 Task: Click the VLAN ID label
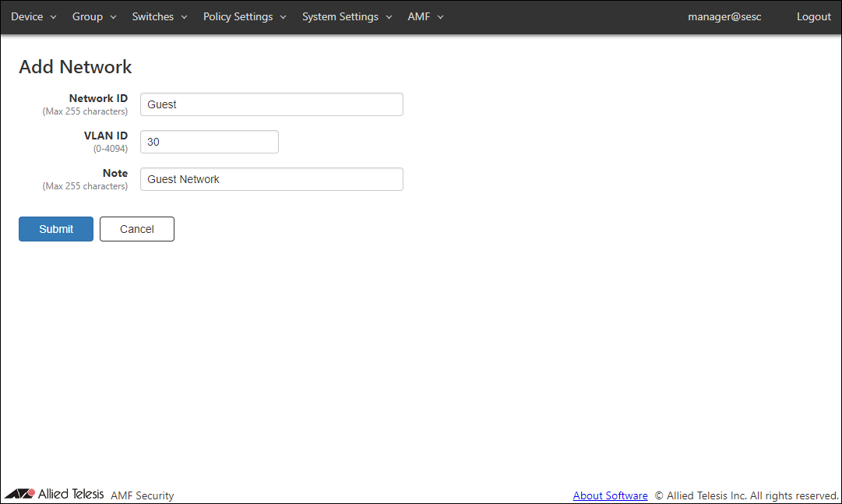[x=106, y=136]
